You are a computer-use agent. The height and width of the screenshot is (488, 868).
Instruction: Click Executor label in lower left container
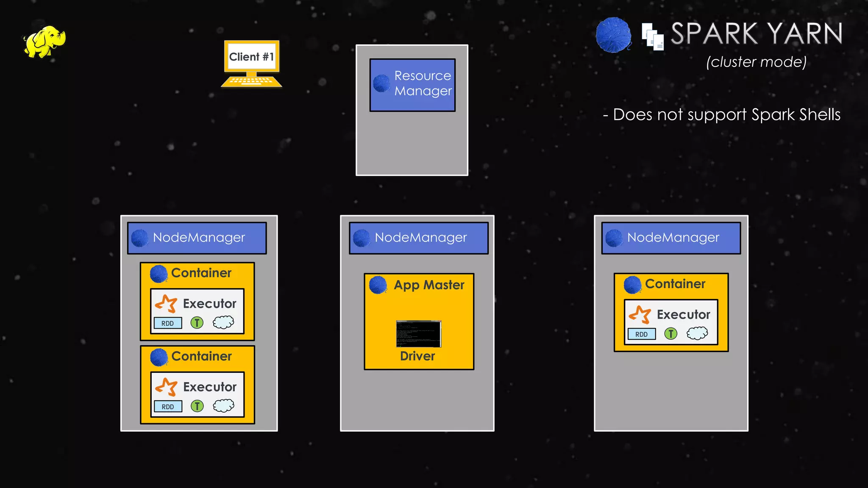click(210, 387)
